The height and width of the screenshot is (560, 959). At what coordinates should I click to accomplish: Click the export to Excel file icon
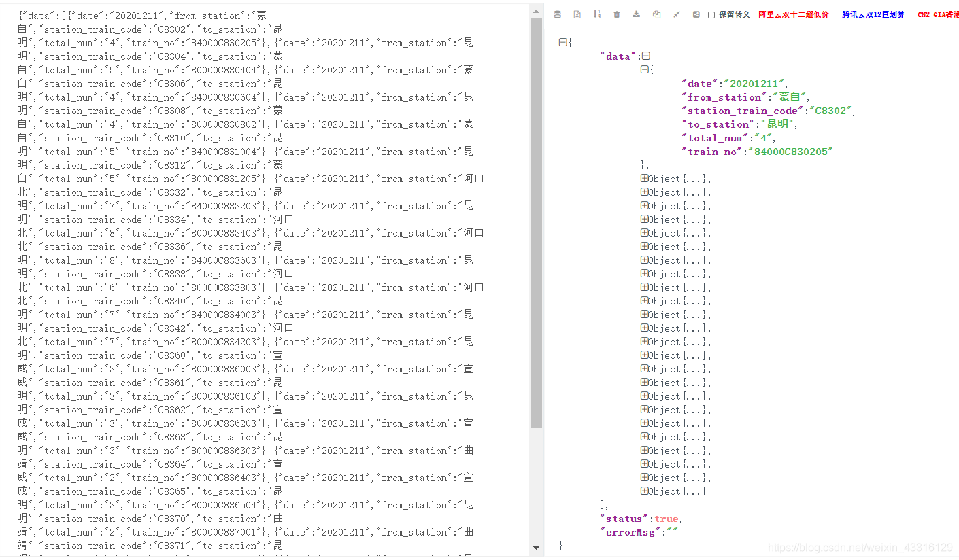click(577, 14)
